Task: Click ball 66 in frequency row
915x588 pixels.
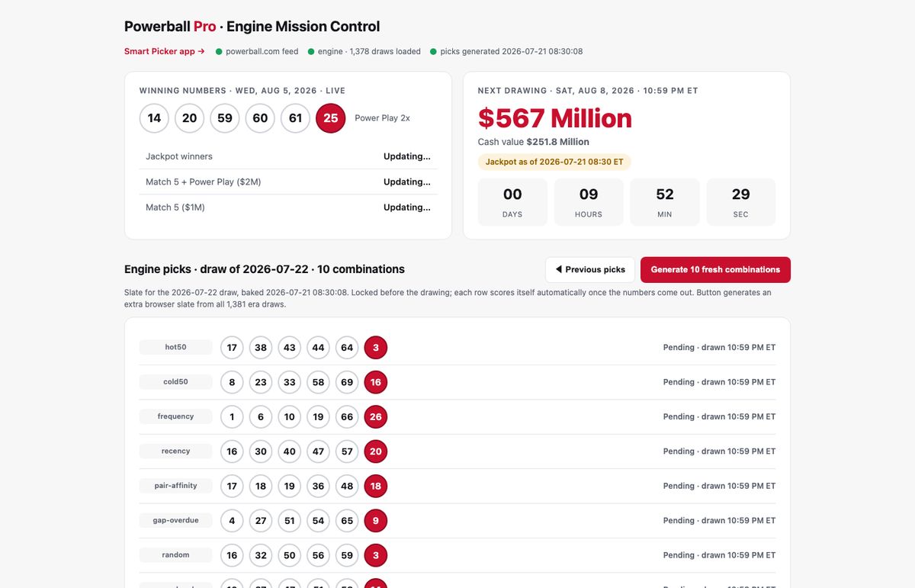Action: [x=347, y=417]
